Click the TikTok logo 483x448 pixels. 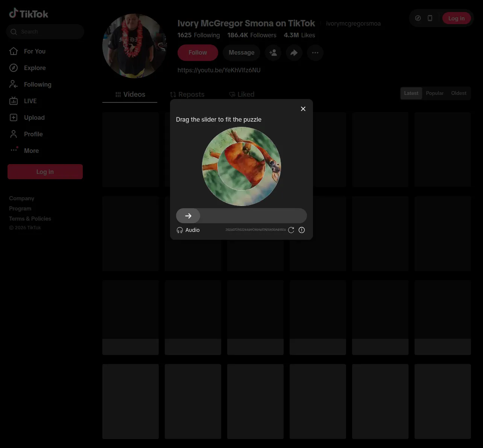(29, 14)
